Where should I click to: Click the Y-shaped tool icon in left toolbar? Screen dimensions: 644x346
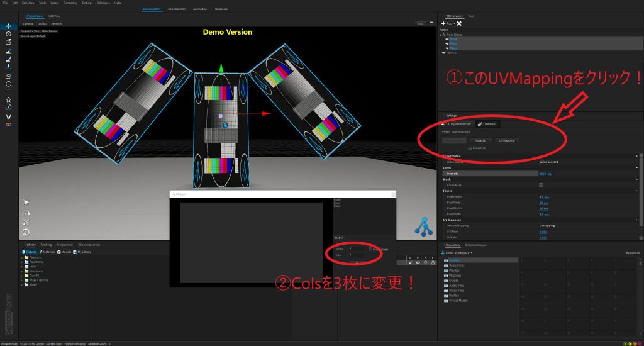(x=8, y=117)
